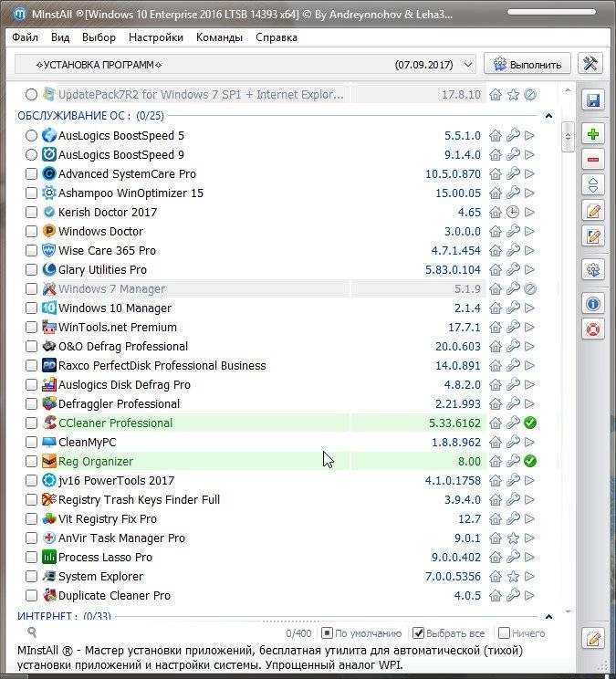Click the Vit Registry Fix Pro name
The height and width of the screenshot is (679, 616).
point(108,518)
